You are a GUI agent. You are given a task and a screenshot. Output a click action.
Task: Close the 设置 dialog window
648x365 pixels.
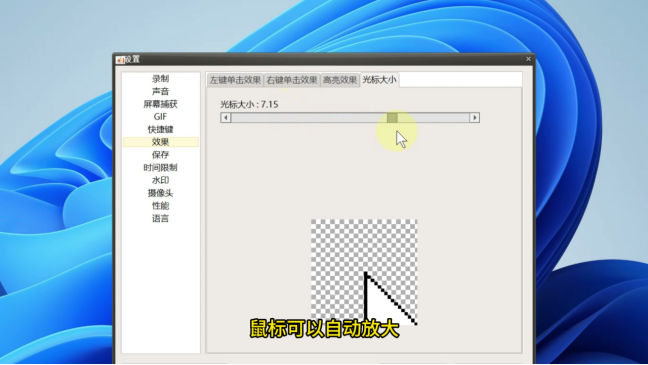pyautogui.click(x=528, y=59)
